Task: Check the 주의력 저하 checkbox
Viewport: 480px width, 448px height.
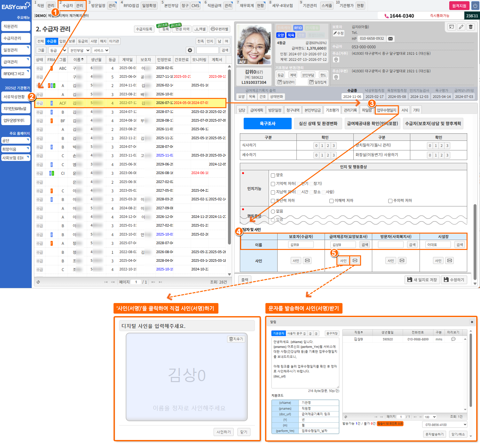Action: 390,201
